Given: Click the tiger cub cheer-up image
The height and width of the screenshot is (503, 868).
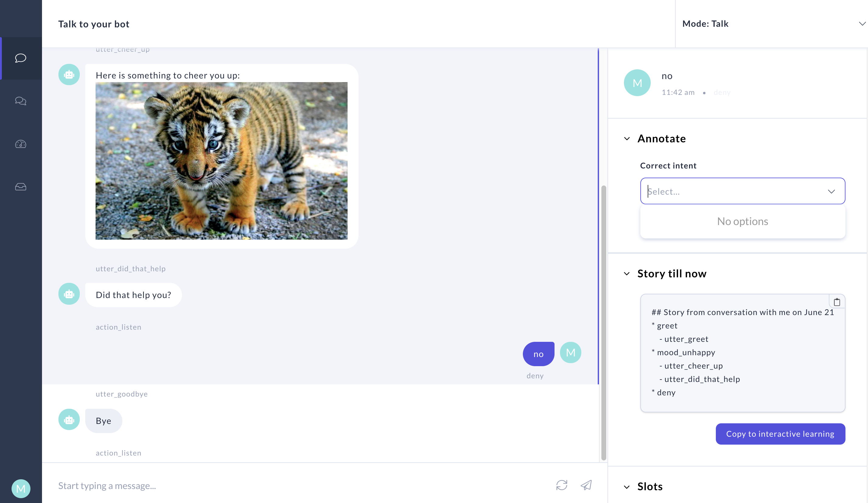Looking at the screenshot, I should point(222,162).
